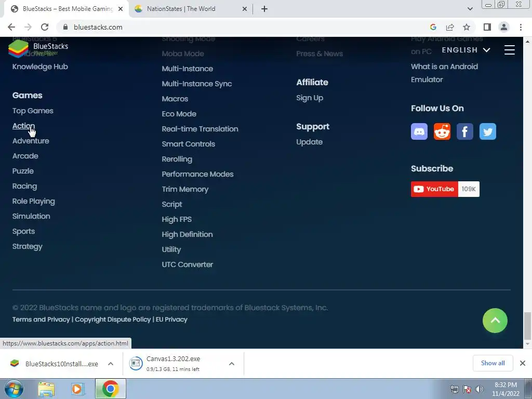Open a new tab with plus button
Screen dimensions: 532x399
[264, 9]
